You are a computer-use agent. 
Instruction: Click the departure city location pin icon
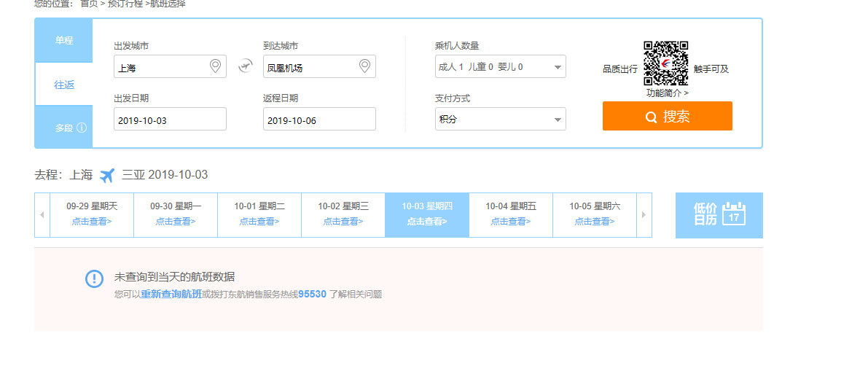point(215,66)
